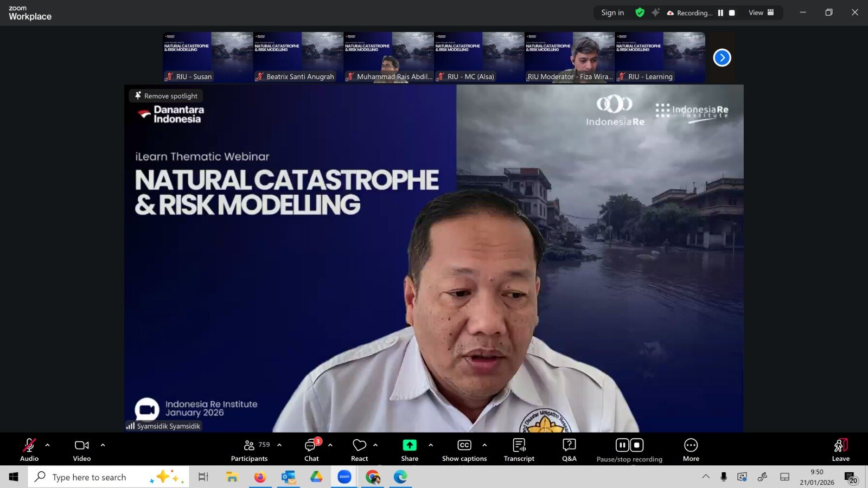This screenshot has width=868, height=488.
Task: Expand the Share options arrow
Action: (x=431, y=445)
